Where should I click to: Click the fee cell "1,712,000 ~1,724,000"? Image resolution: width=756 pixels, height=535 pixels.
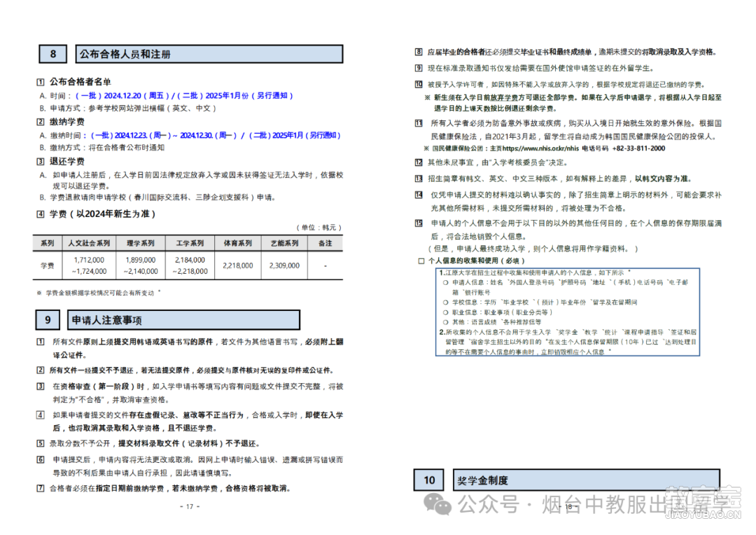(x=89, y=265)
